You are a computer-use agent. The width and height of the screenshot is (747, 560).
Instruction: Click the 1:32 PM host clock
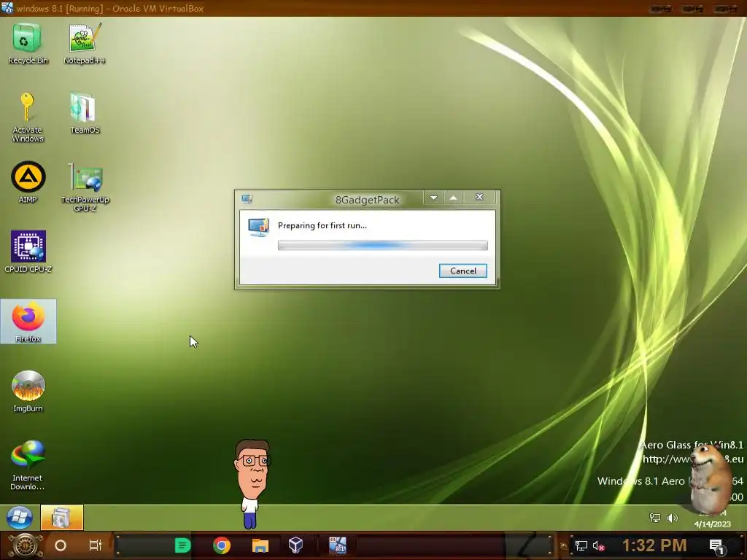[x=654, y=545]
